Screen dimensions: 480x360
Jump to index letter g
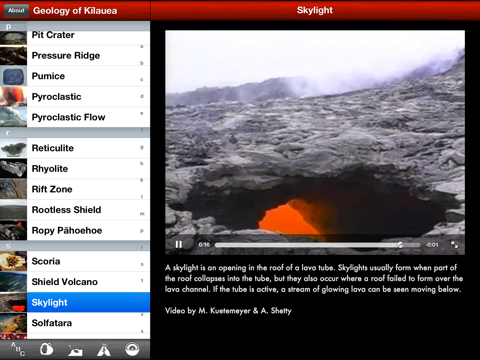(x=142, y=147)
